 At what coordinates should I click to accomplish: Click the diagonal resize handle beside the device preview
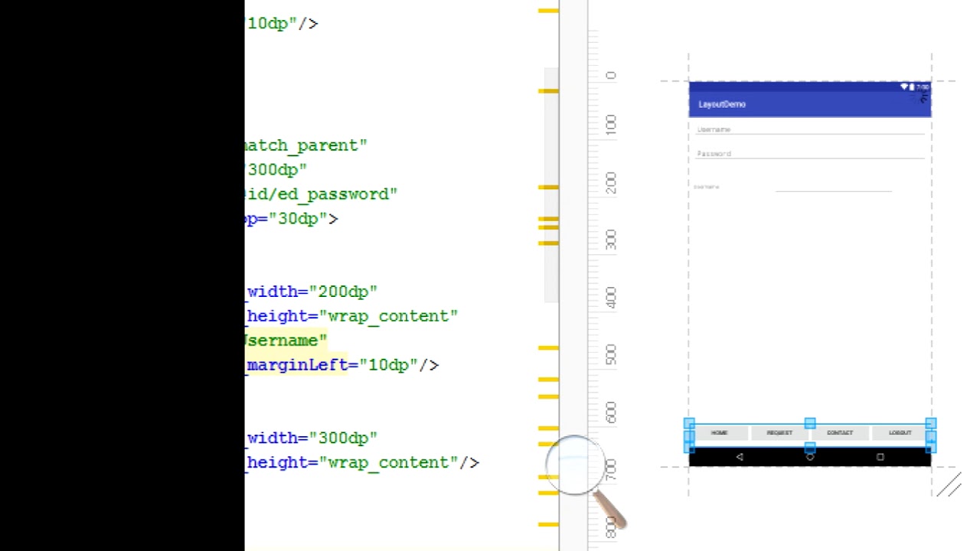point(949,485)
